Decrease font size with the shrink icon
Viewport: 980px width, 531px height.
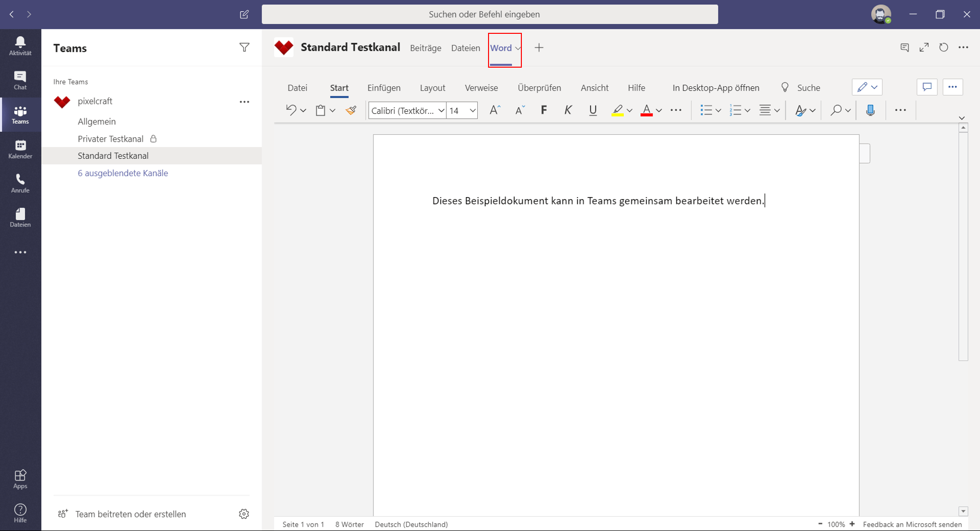coord(520,110)
